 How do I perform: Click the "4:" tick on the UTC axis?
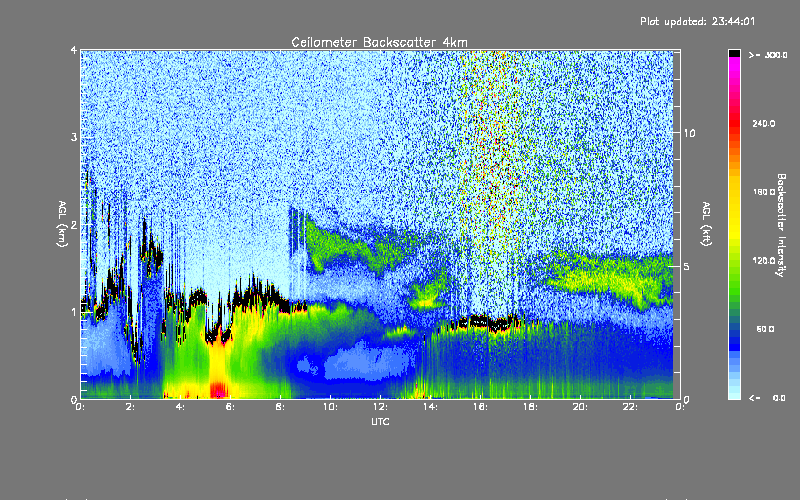coord(180,407)
